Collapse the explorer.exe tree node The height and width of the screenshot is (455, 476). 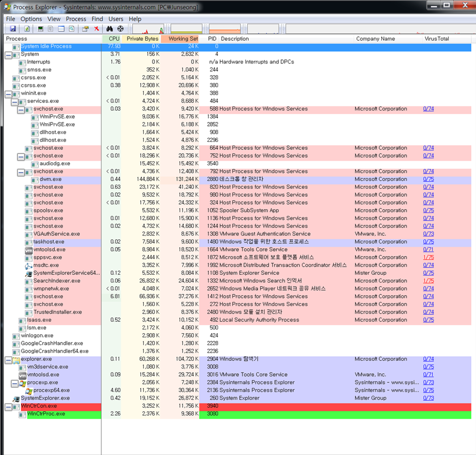coord(9,360)
